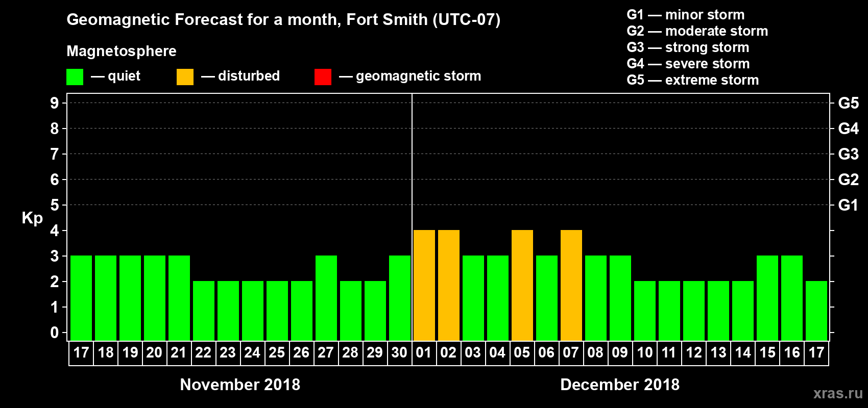Click the '— quiet' legend label

[116, 76]
